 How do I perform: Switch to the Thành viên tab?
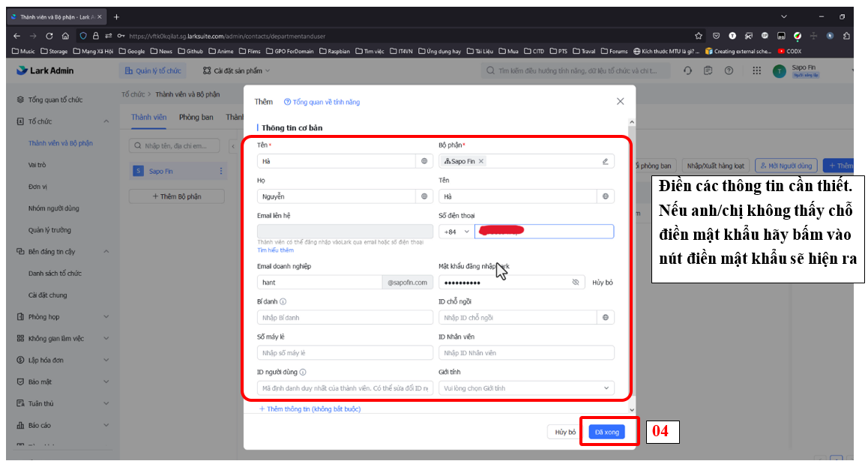click(149, 118)
